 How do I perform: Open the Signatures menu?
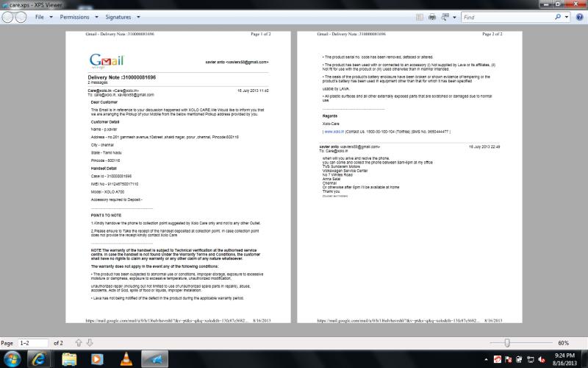123,17
